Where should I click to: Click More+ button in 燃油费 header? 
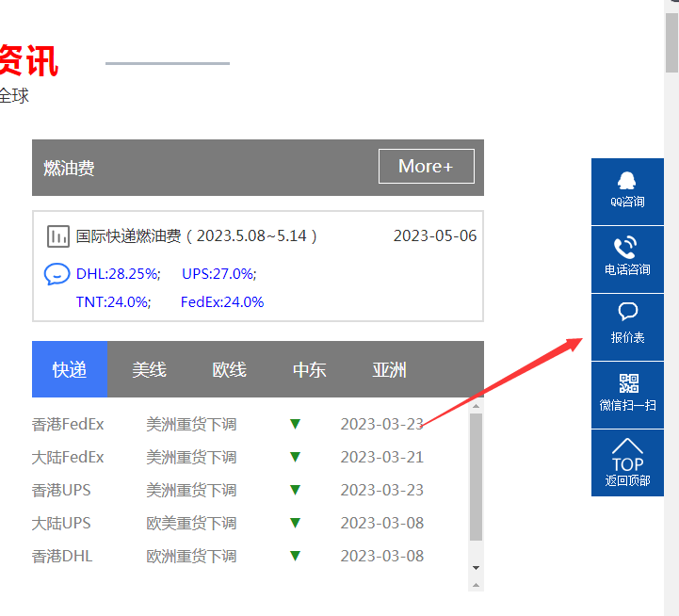click(x=426, y=167)
